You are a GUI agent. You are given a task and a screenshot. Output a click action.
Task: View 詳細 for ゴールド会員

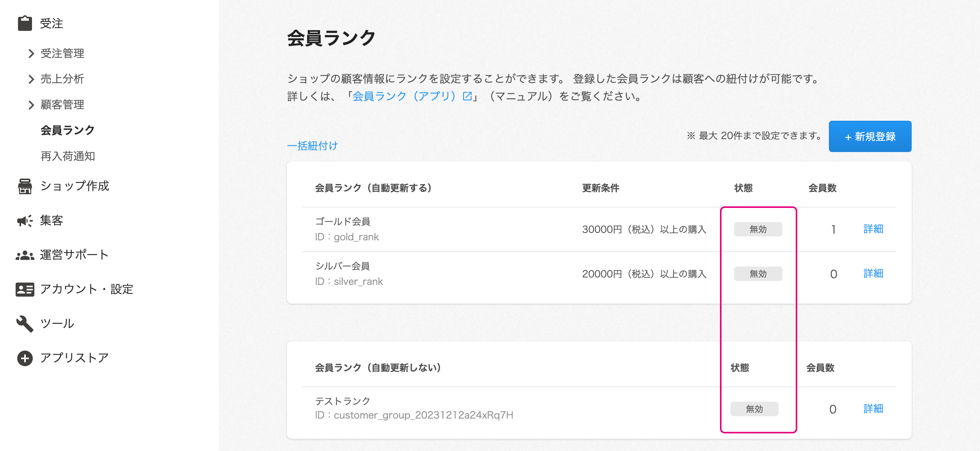coord(872,229)
